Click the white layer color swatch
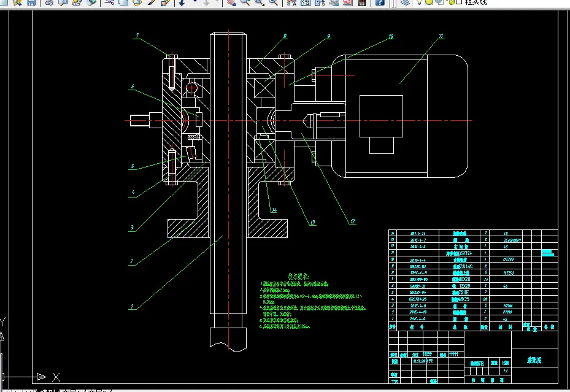Viewport: 570px width, 392px height. click(458, 2)
